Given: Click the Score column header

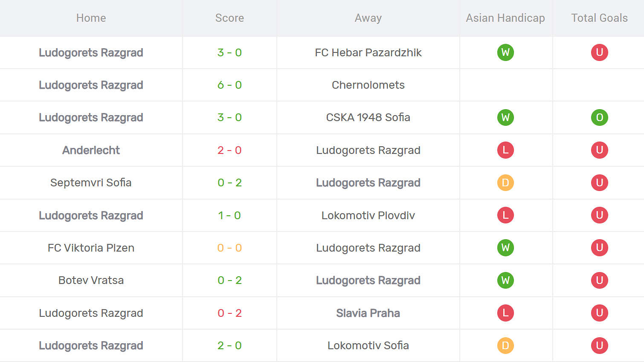Looking at the screenshot, I should [229, 18].
